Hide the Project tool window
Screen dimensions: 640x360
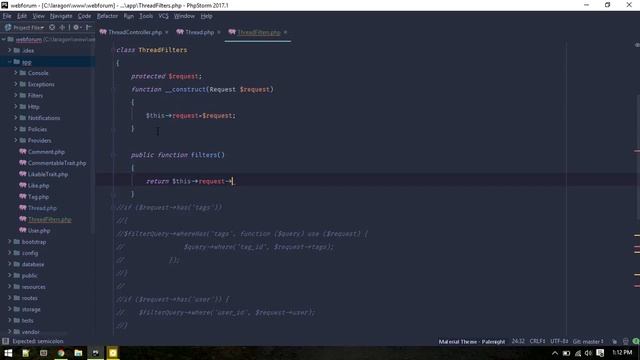click(89, 27)
